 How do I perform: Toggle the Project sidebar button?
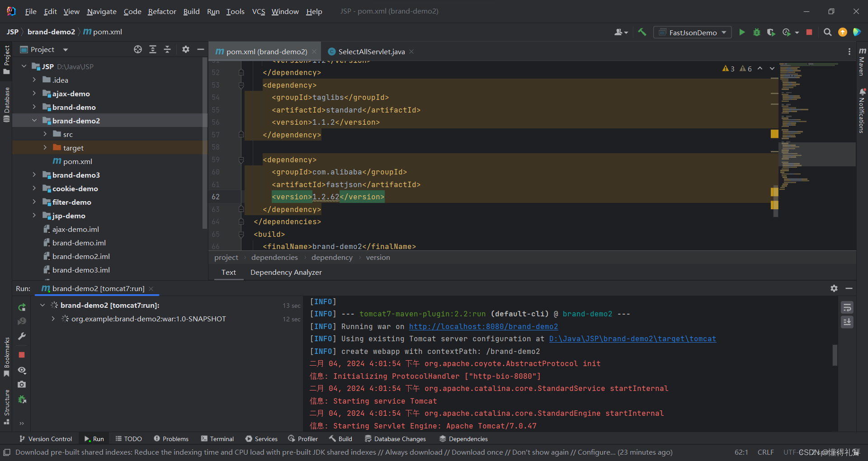[6, 60]
